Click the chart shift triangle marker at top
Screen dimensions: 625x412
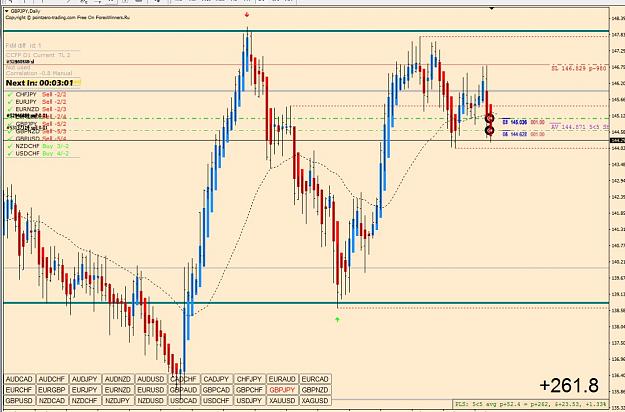coord(491,8)
